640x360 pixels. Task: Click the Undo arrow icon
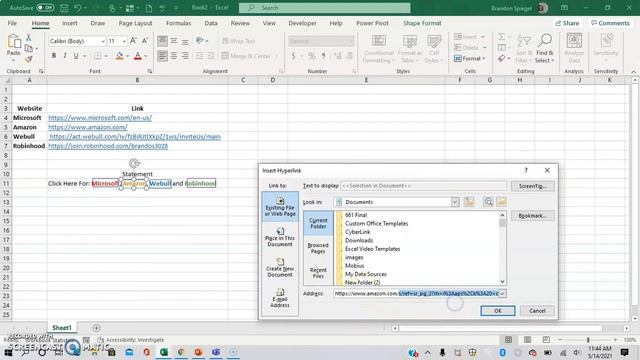tap(77, 8)
